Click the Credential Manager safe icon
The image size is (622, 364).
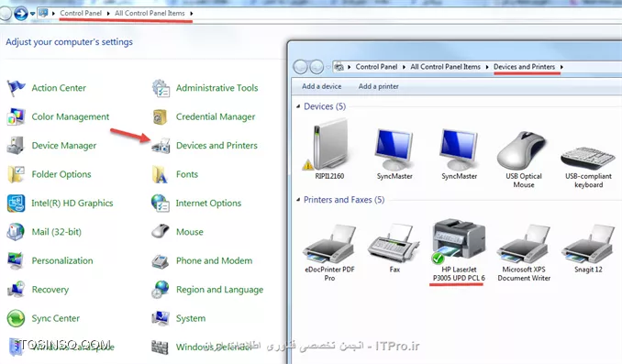pyautogui.click(x=161, y=117)
